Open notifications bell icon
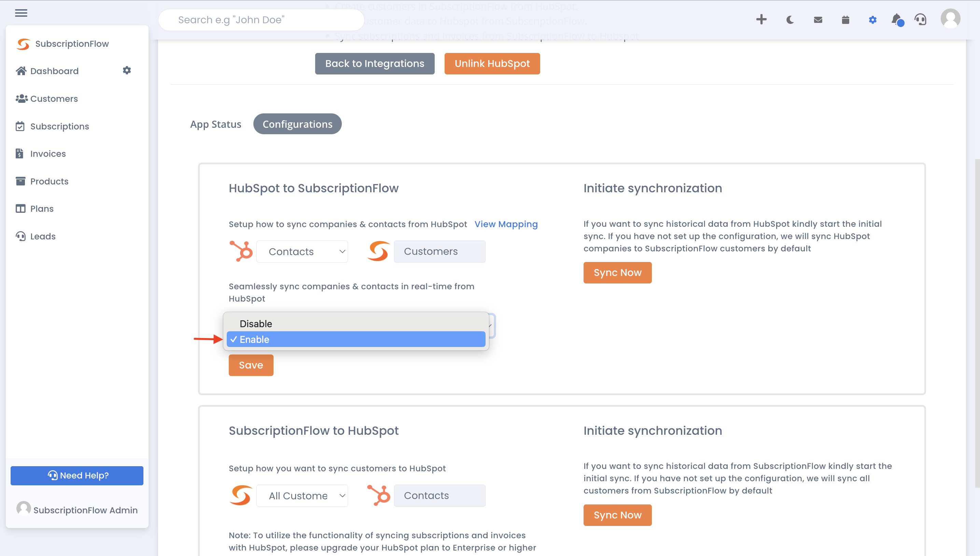This screenshot has width=980, height=556. [898, 20]
